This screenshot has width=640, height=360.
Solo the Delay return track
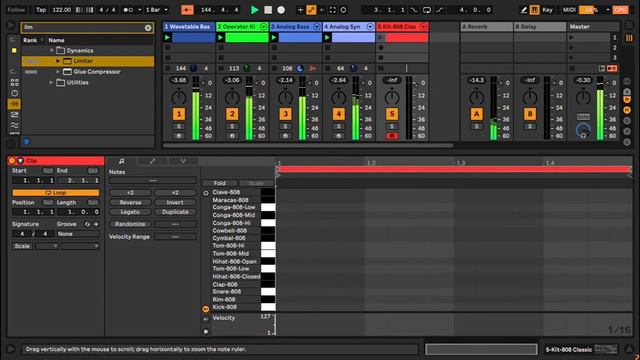pyautogui.click(x=530, y=127)
